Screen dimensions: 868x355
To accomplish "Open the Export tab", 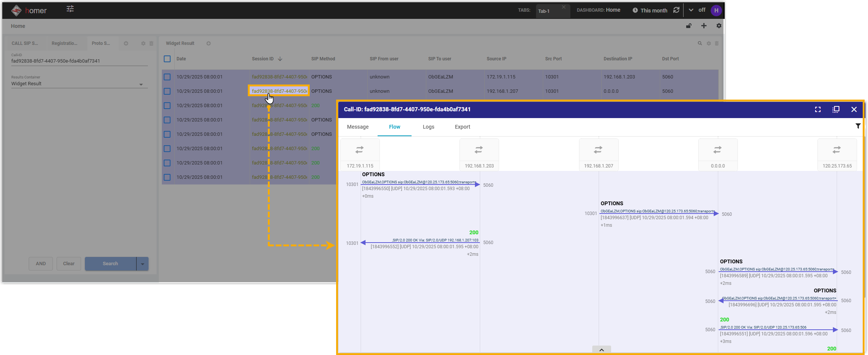I will point(462,127).
